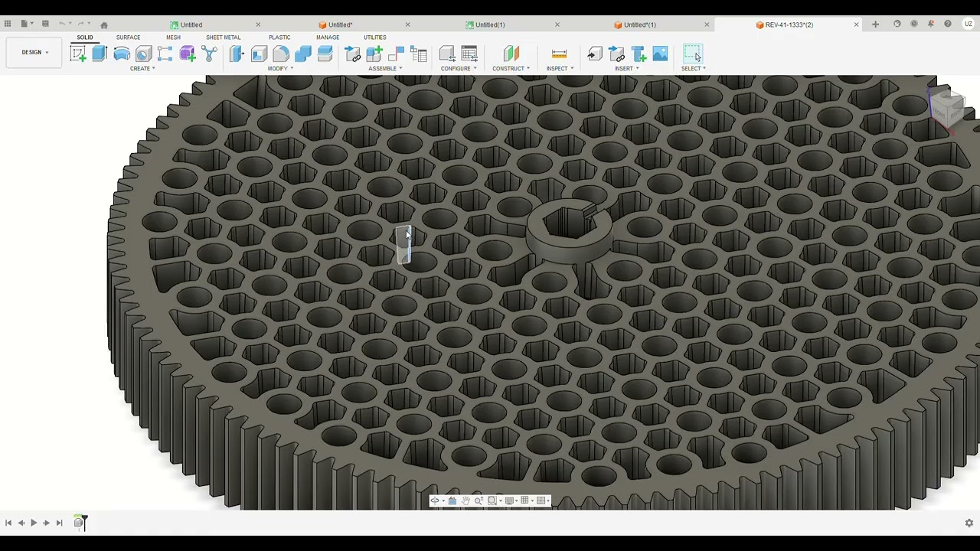Image resolution: width=980 pixels, height=551 pixels.
Task: Switch to the MANAGE tab
Action: pyautogui.click(x=327, y=37)
